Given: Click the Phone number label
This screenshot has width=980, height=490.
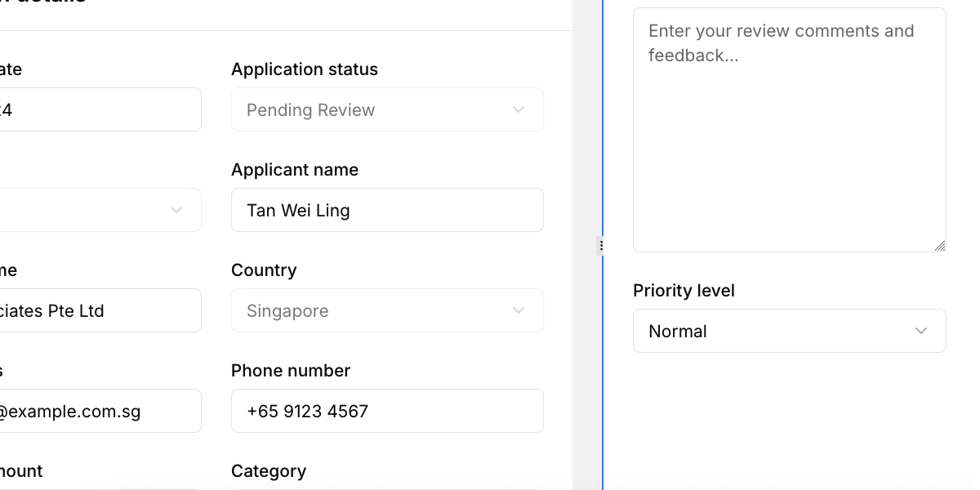Looking at the screenshot, I should click(x=291, y=371).
